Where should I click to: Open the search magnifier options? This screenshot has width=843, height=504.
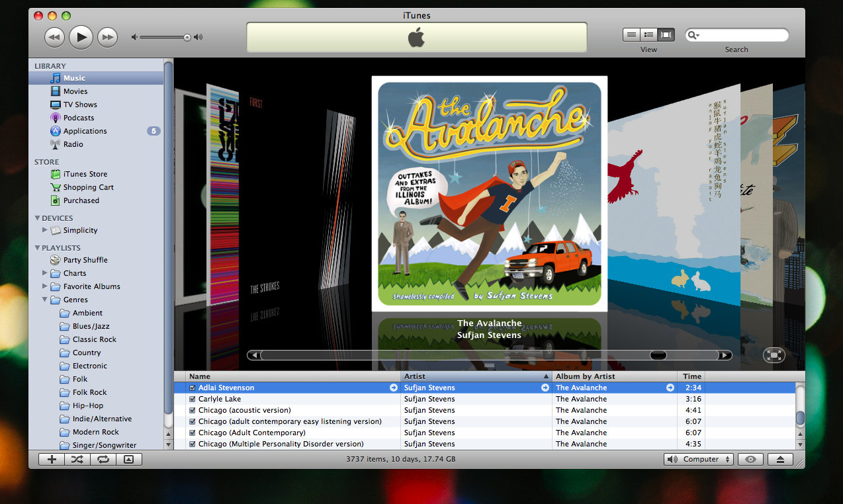pos(693,35)
